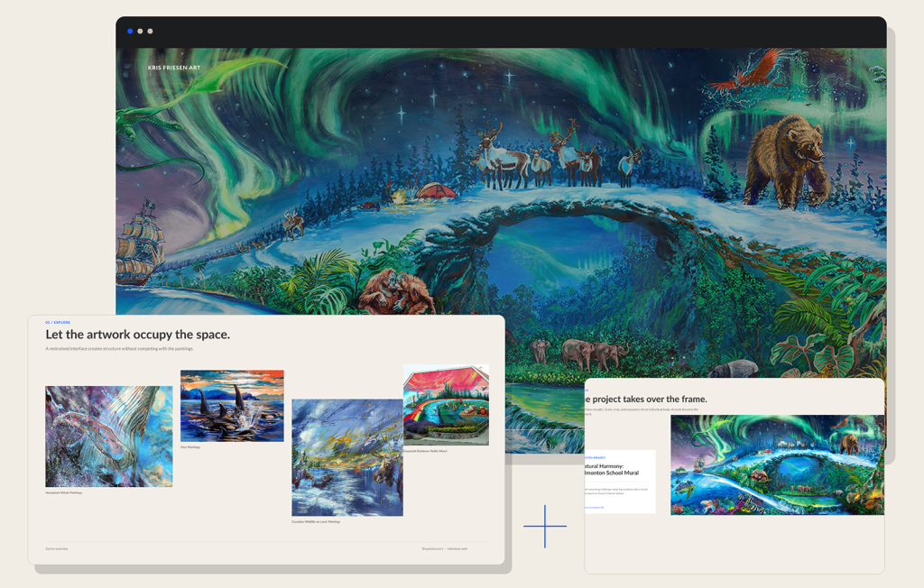Click the middle gray dot in title bar
Viewport: 924px width, 588px height.
point(140,32)
